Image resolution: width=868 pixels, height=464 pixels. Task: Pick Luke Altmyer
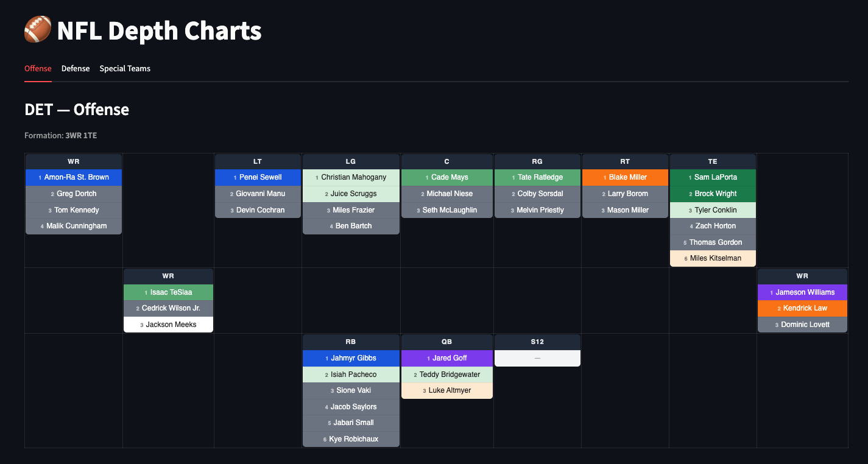[x=447, y=390]
